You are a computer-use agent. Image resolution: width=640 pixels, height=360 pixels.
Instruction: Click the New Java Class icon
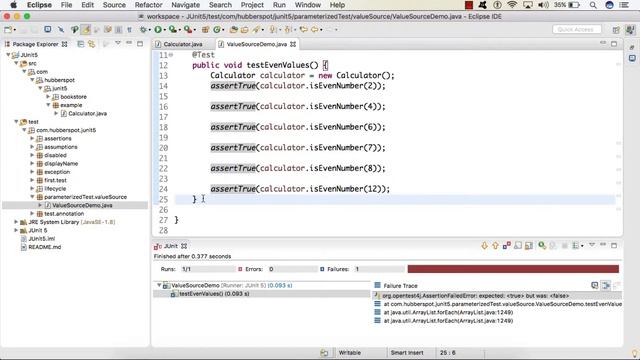point(217,29)
